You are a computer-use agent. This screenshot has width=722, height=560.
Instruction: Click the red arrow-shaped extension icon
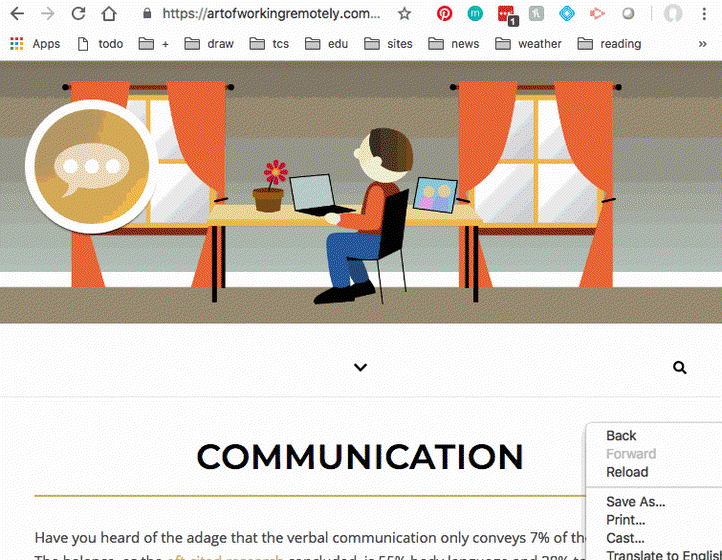(597, 14)
